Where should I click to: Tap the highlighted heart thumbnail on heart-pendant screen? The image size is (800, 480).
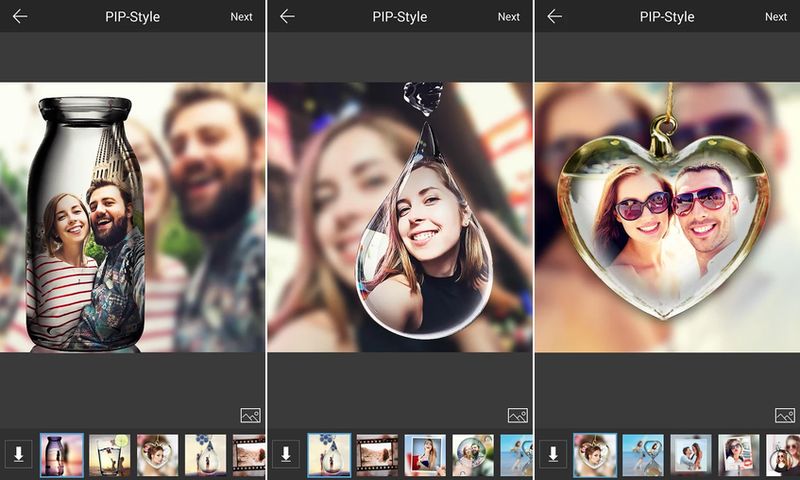[x=595, y=454]
